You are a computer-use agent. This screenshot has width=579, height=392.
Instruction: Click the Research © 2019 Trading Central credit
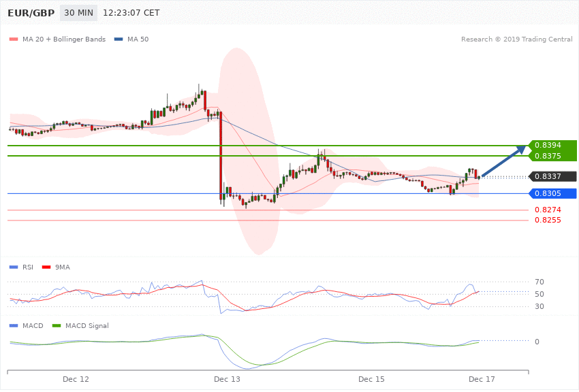pyautogui.click(x=516, y=39)
